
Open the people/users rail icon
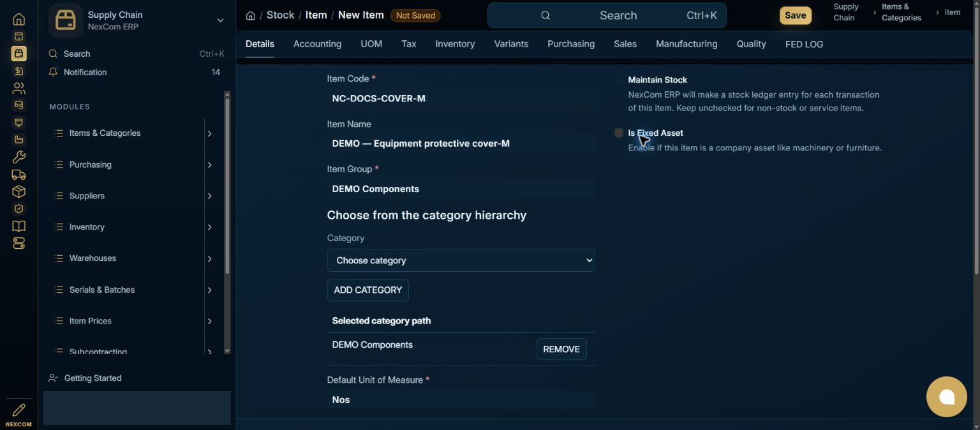[19, 88]
